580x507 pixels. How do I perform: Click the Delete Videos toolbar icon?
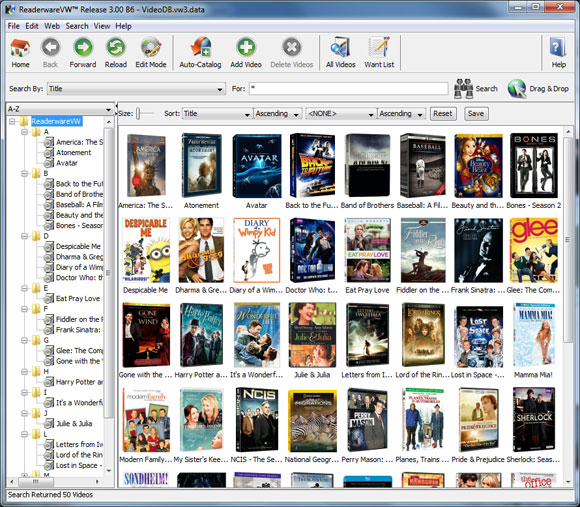291,48
